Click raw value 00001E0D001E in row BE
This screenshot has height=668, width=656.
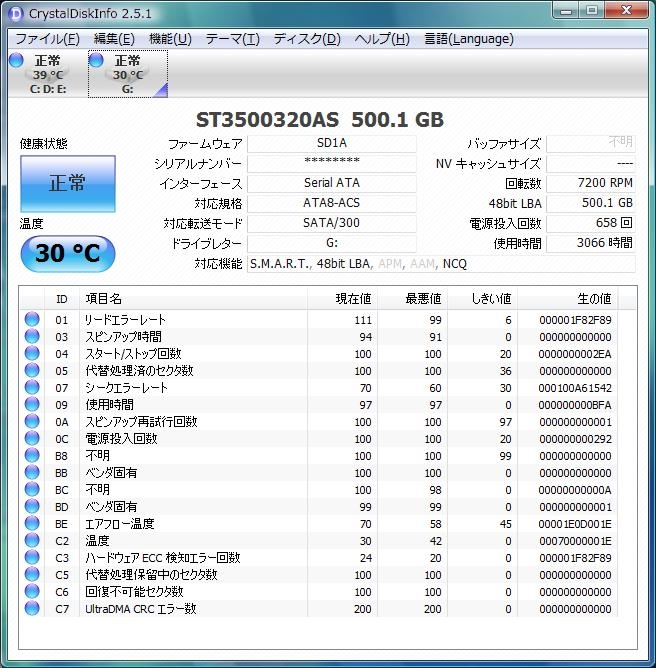tap(575, 524)
